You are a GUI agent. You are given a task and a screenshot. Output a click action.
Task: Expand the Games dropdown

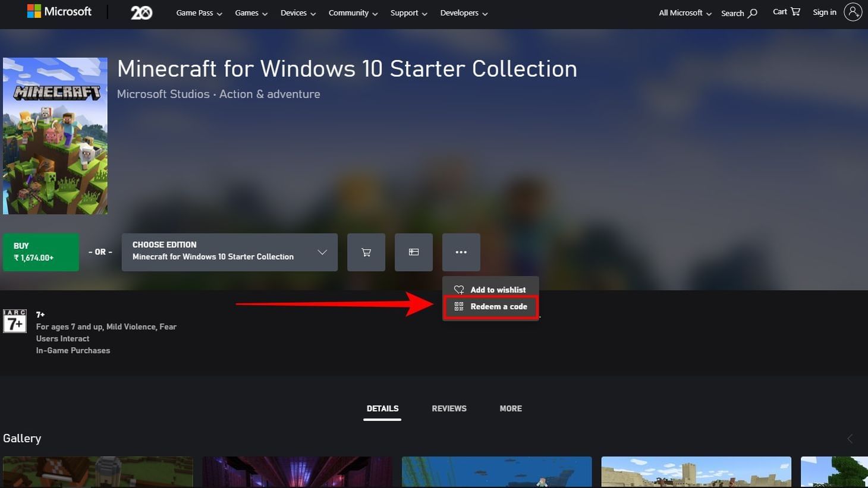click(251, 13)
